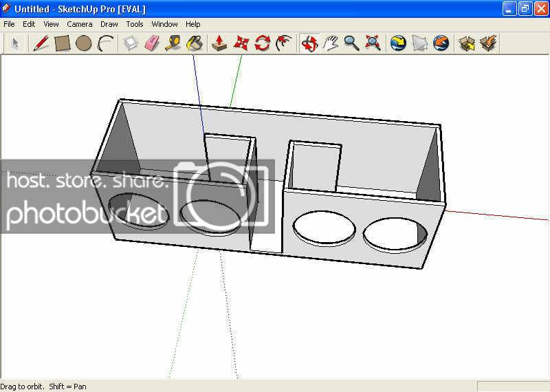This screenshot has width=550, height=392.
Task: Select the Move tool
Action: tap(241, 43)
